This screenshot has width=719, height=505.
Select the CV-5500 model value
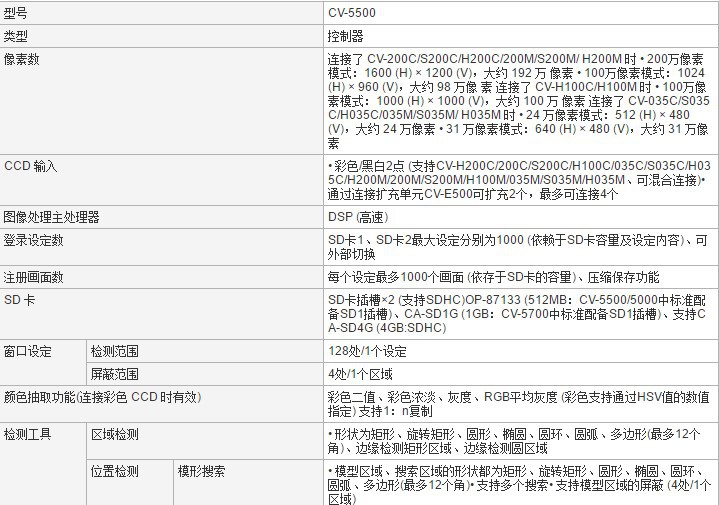pyautogui.click(x=352, y=13)
